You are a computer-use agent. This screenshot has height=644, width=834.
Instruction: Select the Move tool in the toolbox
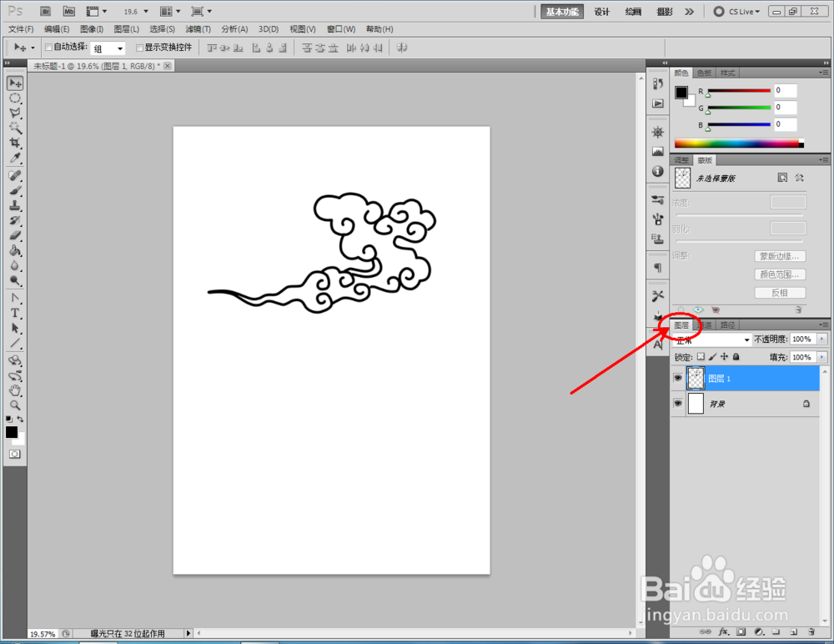point(15,83)
